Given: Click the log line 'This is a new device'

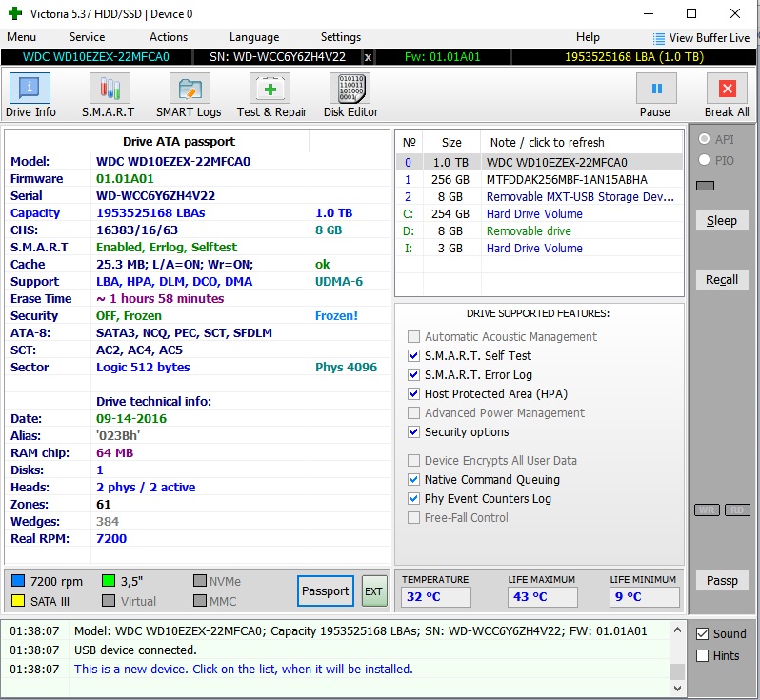Looking at the screenshot, I should pos(243,669).
